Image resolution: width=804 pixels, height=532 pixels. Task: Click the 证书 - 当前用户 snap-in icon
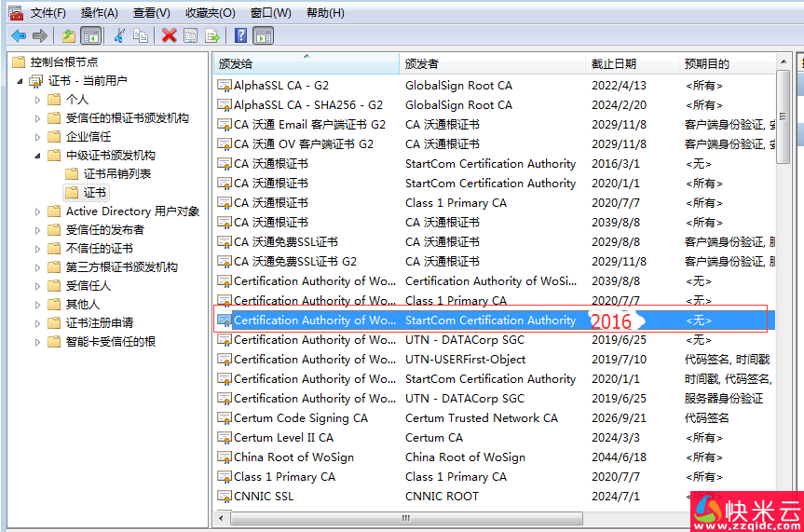point(36,81)
